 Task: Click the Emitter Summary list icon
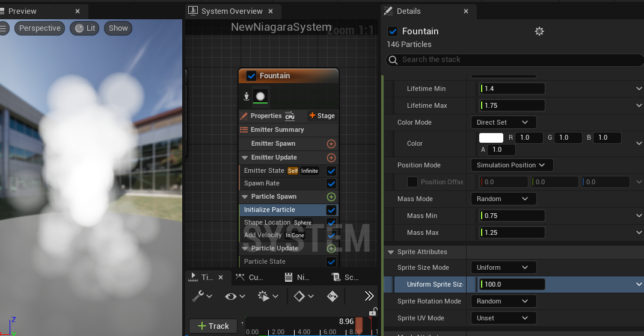tap(244, 129)
